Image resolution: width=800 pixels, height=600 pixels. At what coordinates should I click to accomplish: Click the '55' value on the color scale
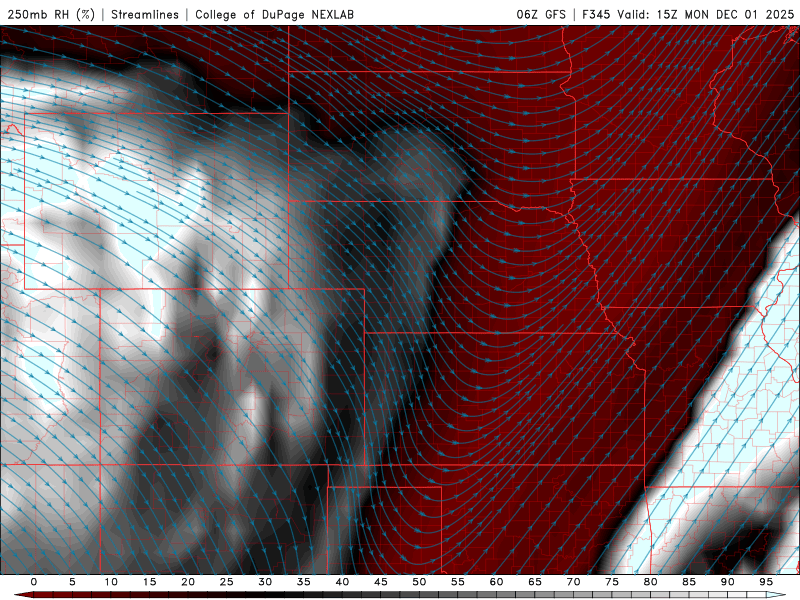click(458, 582)
